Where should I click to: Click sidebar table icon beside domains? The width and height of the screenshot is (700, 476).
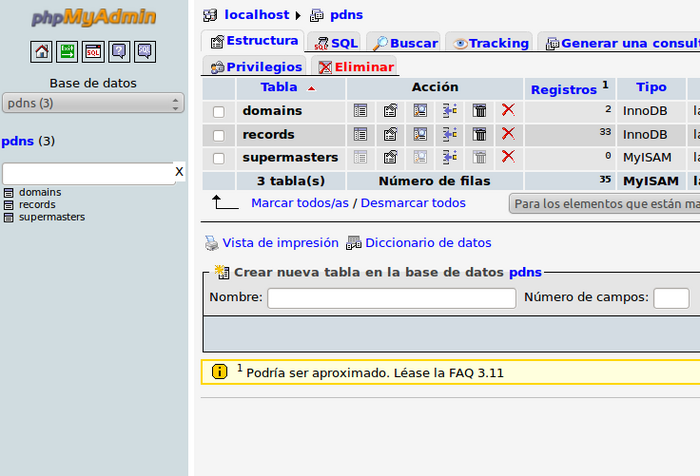point(8,193)
